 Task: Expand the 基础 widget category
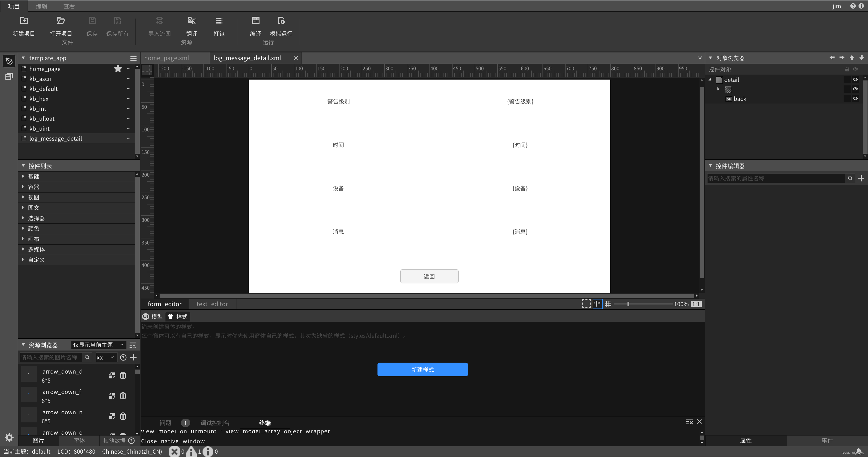[76, 177]
